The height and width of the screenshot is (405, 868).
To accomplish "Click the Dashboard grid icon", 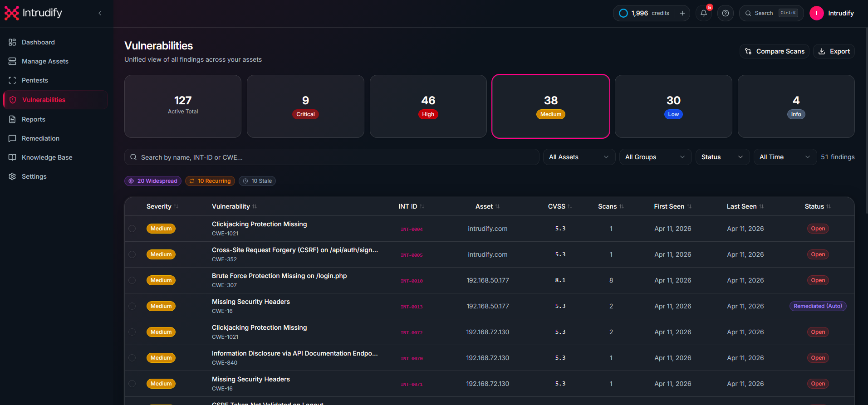I will click(x=12, y=42).
